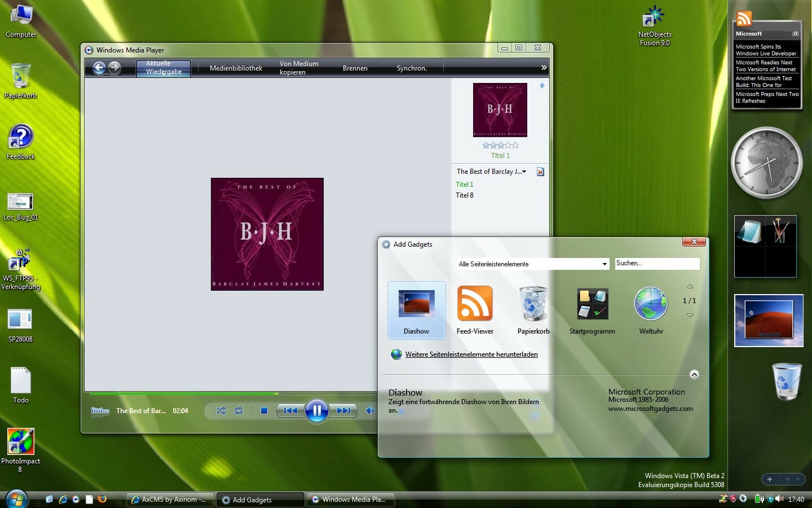
Task: Choose the Startprogramm gadget icon
Action: click(x=592, y=304)
